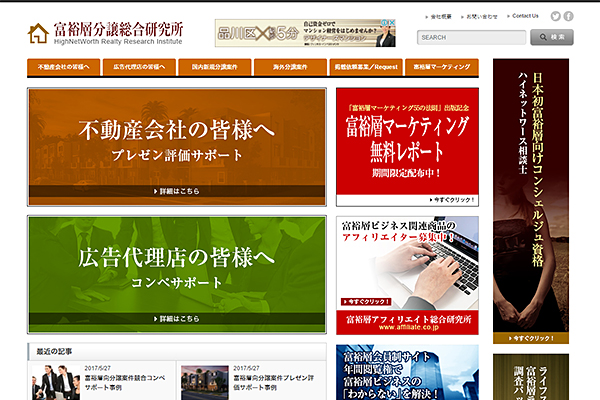600x400 pixels.
Task: Click 詳細はこちら on green ad agency banner
Action: (x=177, y=318)
